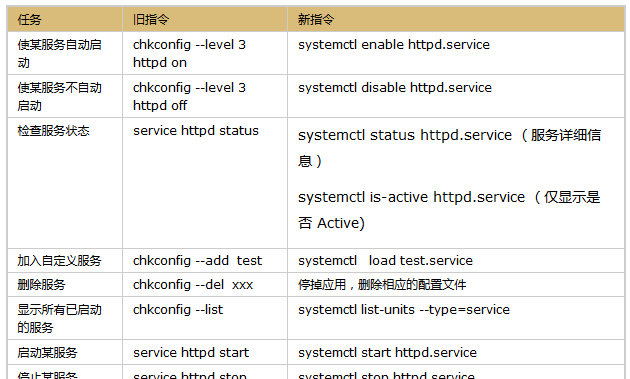Click the 'service httpd status' command
The height and width of the screenshot is (379, 630).
click(x=196, y=131)
